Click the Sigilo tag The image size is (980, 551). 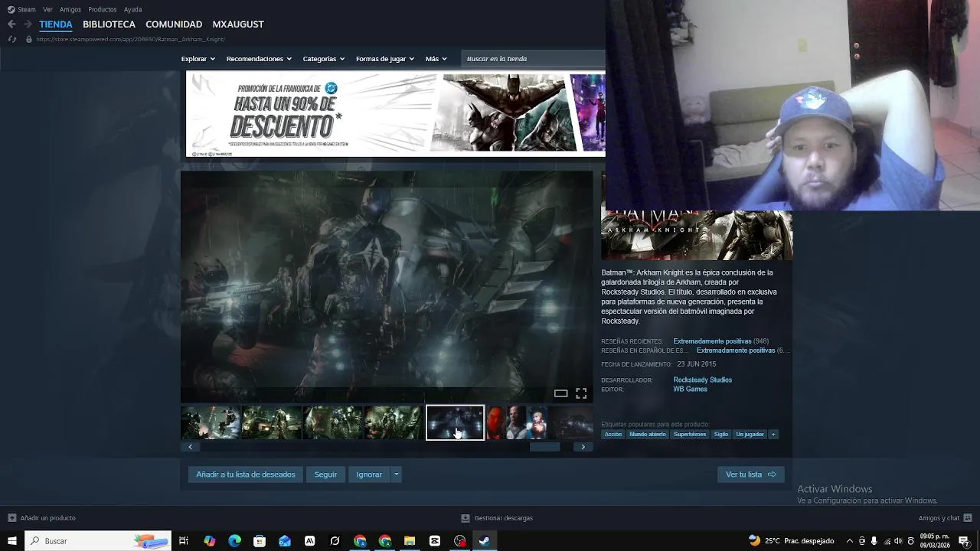[721, 434]
